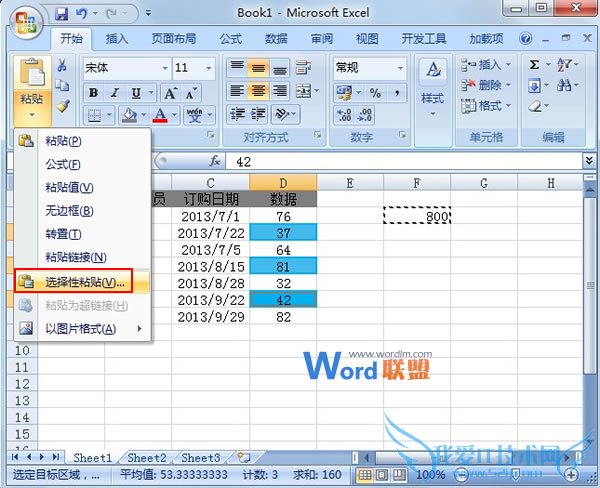Click the Cut scissors icon

tap(62, 65)
